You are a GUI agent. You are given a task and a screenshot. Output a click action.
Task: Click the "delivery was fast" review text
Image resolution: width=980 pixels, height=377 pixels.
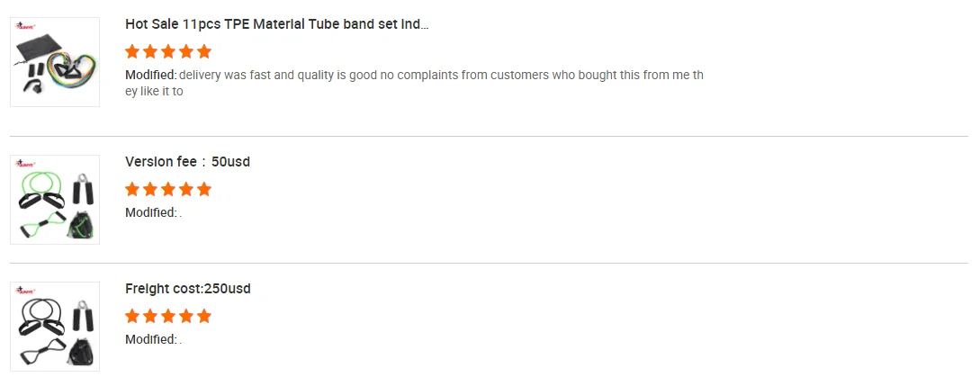[441, 76]
